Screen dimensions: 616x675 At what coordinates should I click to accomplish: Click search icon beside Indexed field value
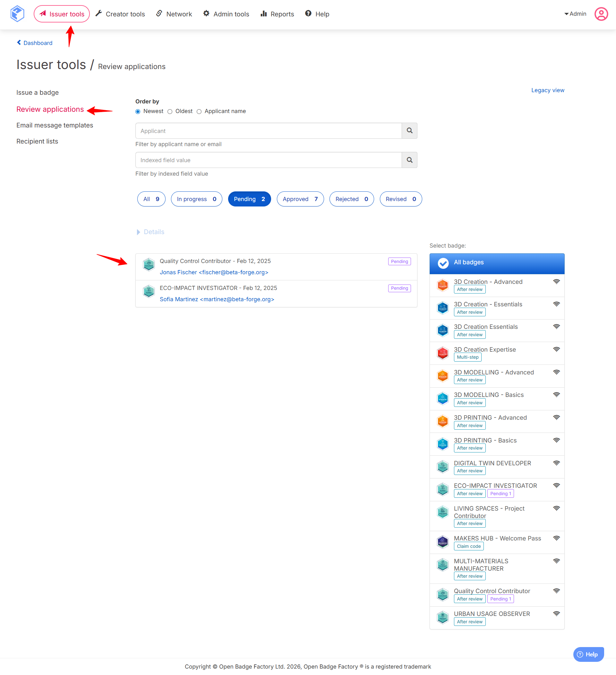tap(409, 160)
